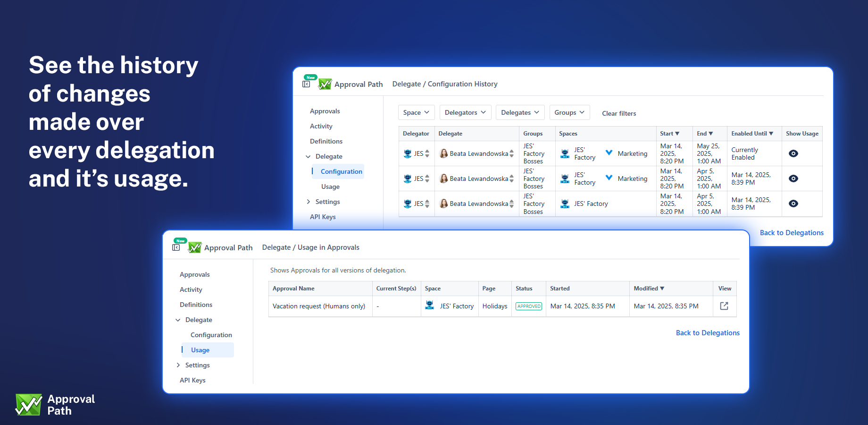
Task: Open API Keys in Configuration History sidebar
Action: pos(323,217)
